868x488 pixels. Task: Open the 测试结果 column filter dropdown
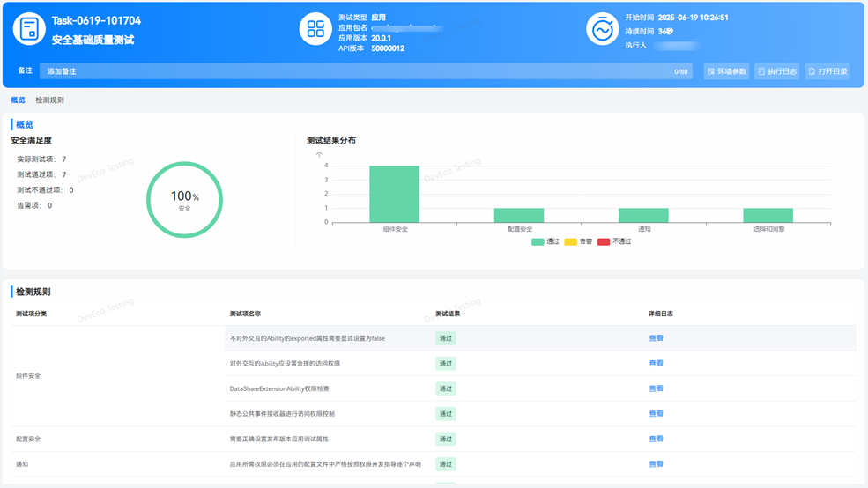[x=464, y=314]
